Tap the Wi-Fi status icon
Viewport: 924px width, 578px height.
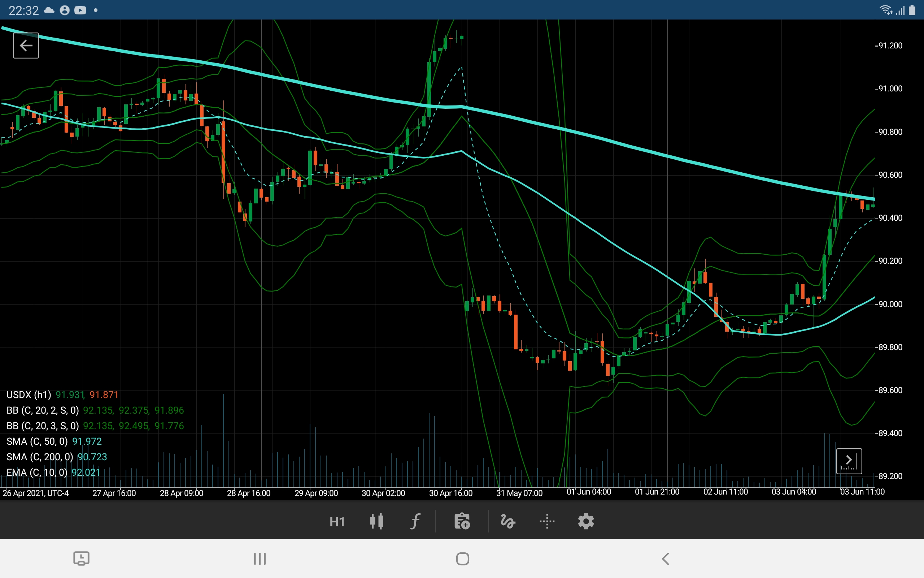886,10
